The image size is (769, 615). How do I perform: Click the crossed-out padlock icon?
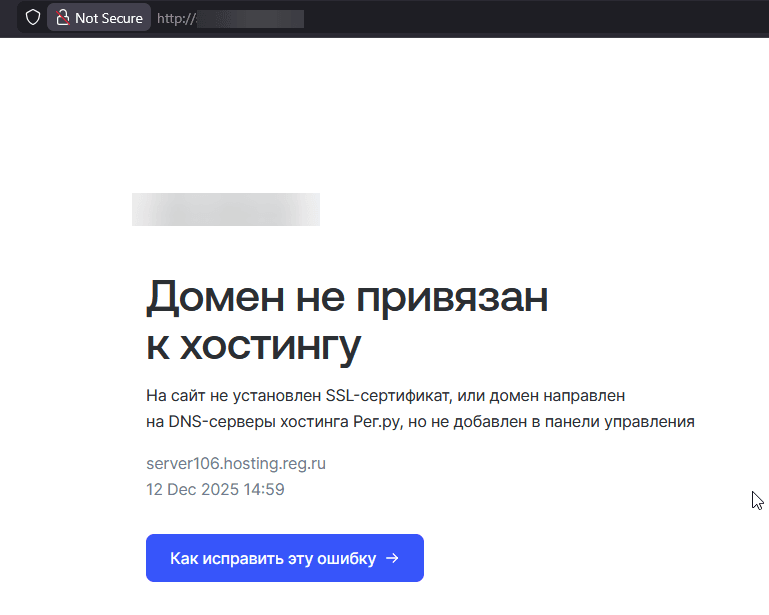[x=62, y=18]
